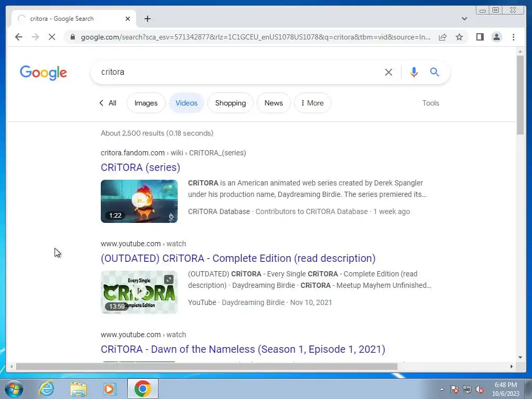Image resolution: width=532 pixels, height=399 pixels.
Task: Open the side panel icon
Action: [x=480, y=37]
